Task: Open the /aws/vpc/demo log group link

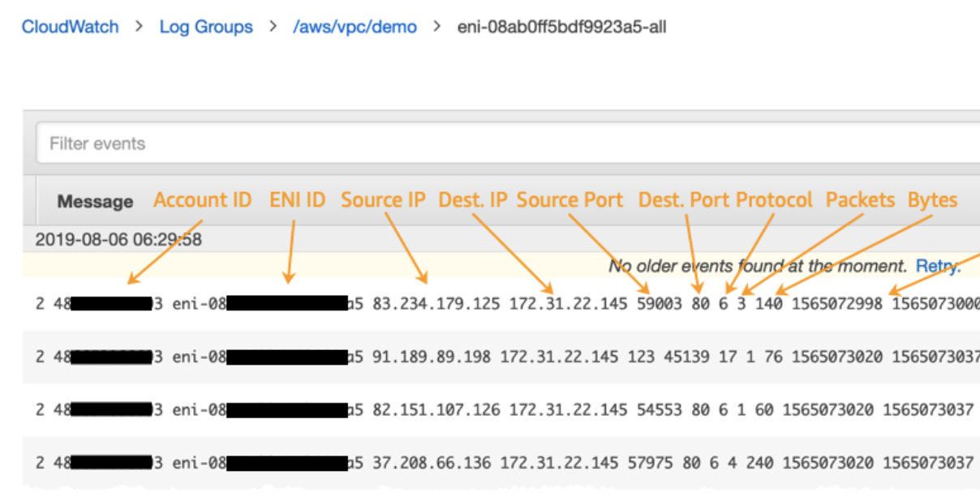Action: [355, 27]
